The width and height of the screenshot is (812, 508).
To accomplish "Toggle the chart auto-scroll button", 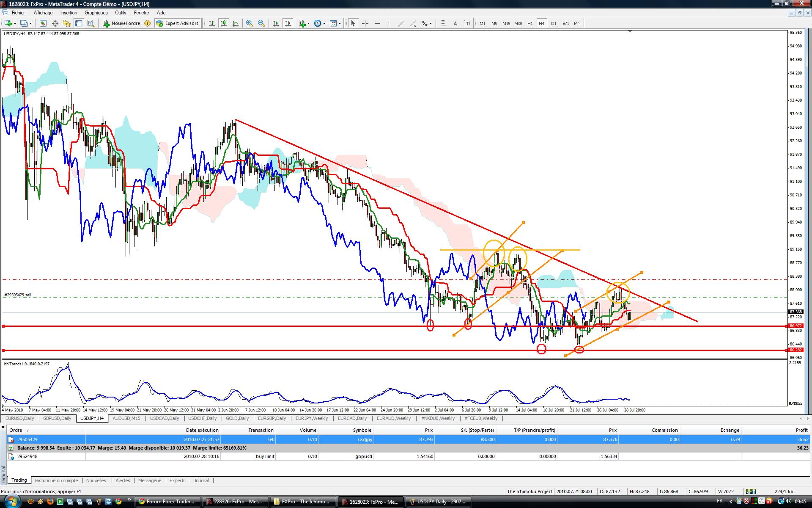I will click(x=276, y=23).
